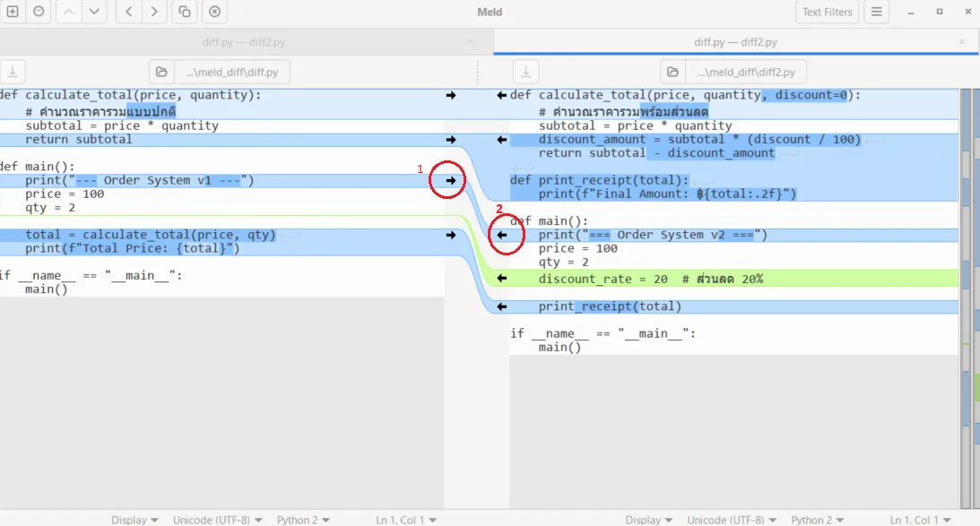The height and width of the screenshot is (526, 980).
Task: Go to next change down arrow
Action: (94, 12)
